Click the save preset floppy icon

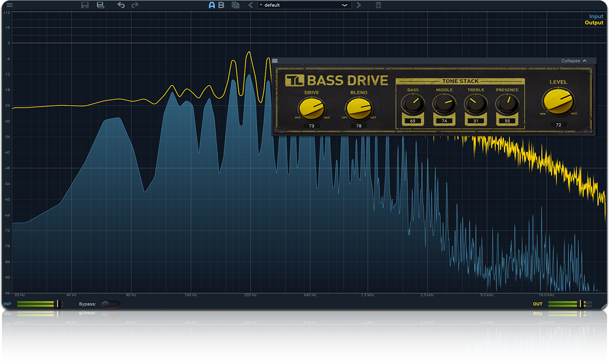pos(85,5)
